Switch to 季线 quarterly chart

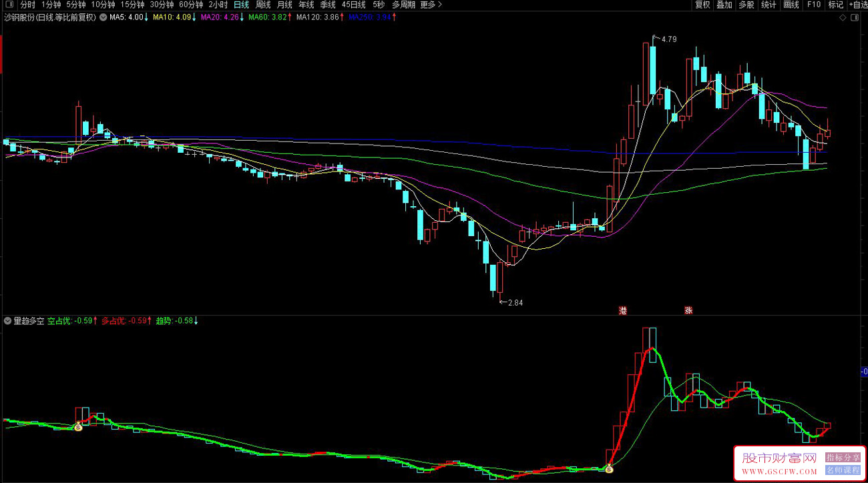coord(327,5)
